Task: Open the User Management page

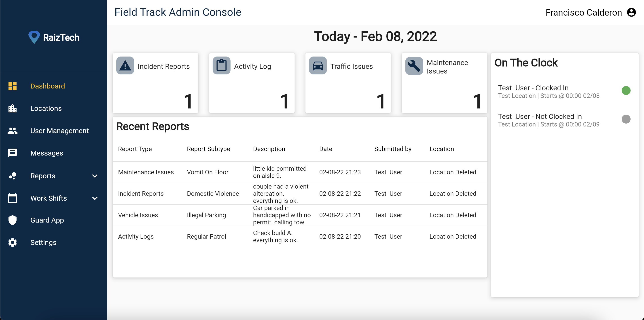Action: coord(59,131)
